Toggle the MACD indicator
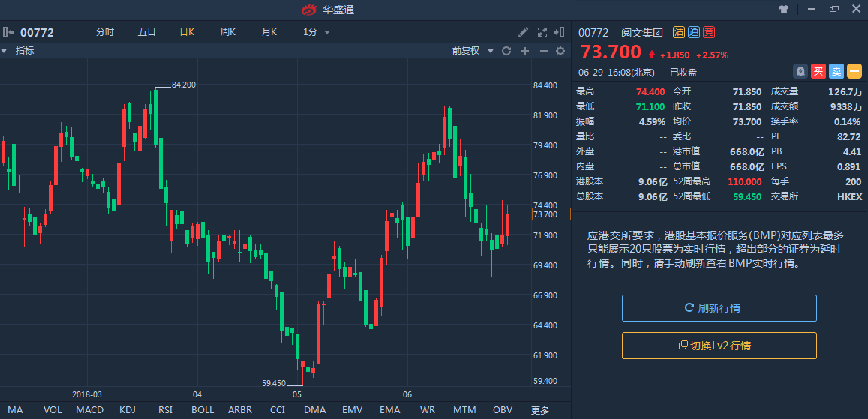 click(x=89, y=410)
